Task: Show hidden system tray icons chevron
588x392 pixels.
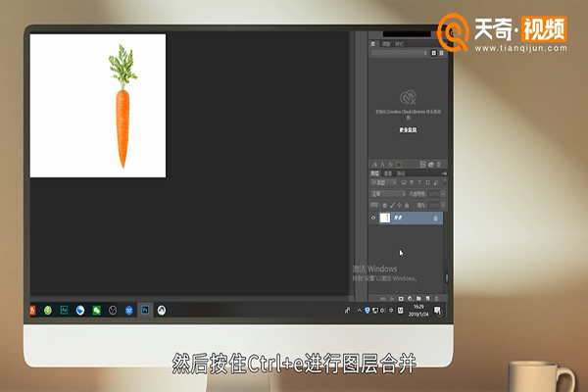Action: point(360,311)
